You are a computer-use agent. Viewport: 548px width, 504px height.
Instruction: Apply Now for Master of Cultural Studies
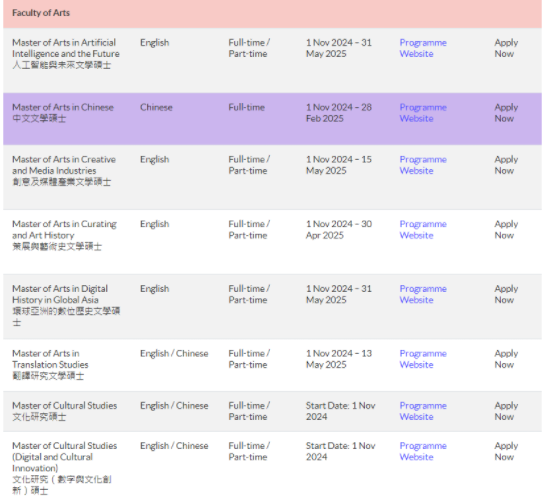506,411
